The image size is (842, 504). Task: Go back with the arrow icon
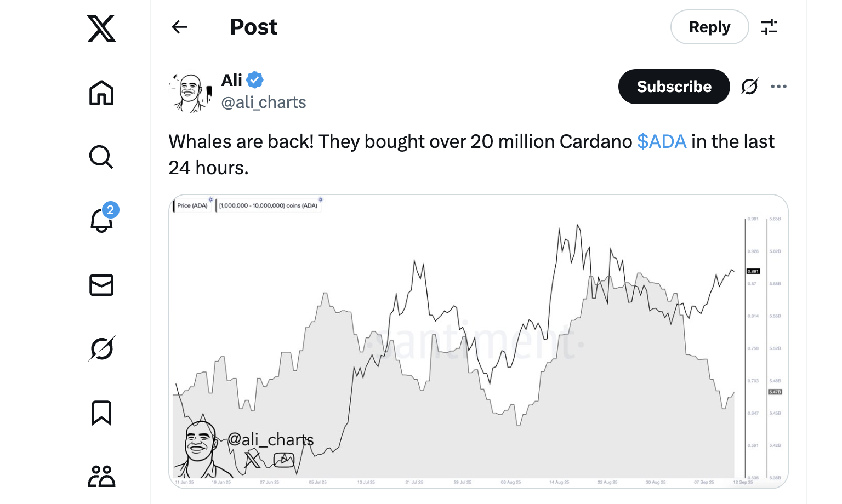[180, 27]
